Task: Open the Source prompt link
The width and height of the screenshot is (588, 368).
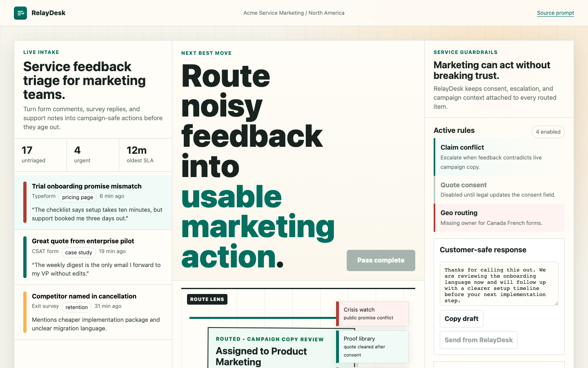Action: (x=555, y=13)
